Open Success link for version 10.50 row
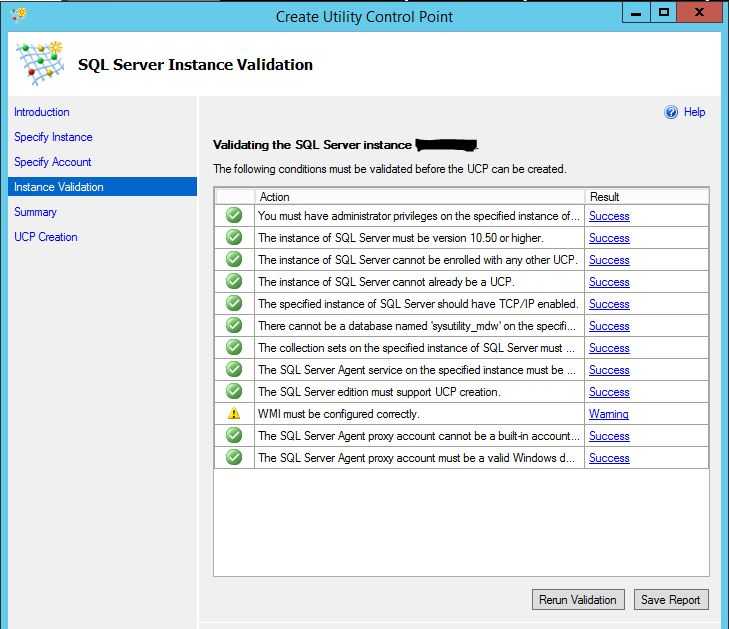729x629 pixels. click(x=609, y=238)
